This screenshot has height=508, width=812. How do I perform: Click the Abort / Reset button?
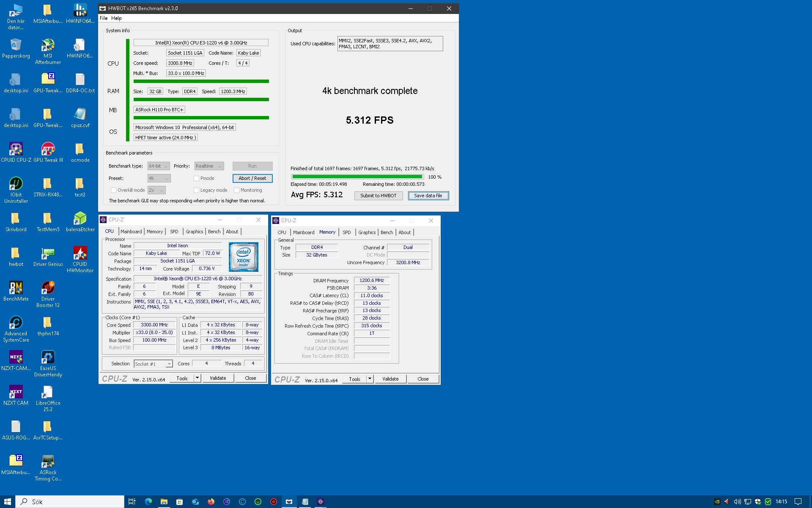[252, 178]
